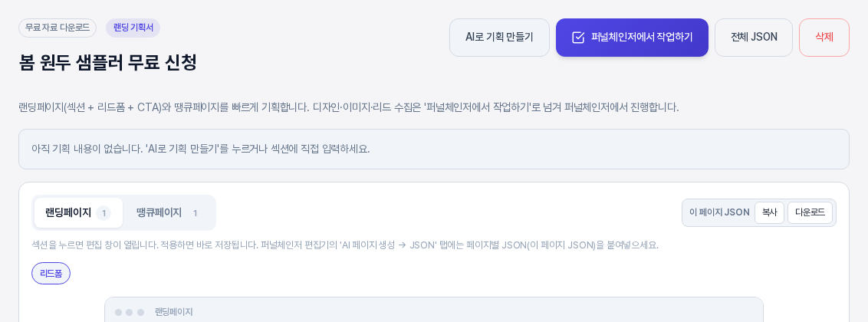Click the AI로 기획 만들기 button
Image resolution: width=868 pixels, height=322 pixels.
(499, 38)
